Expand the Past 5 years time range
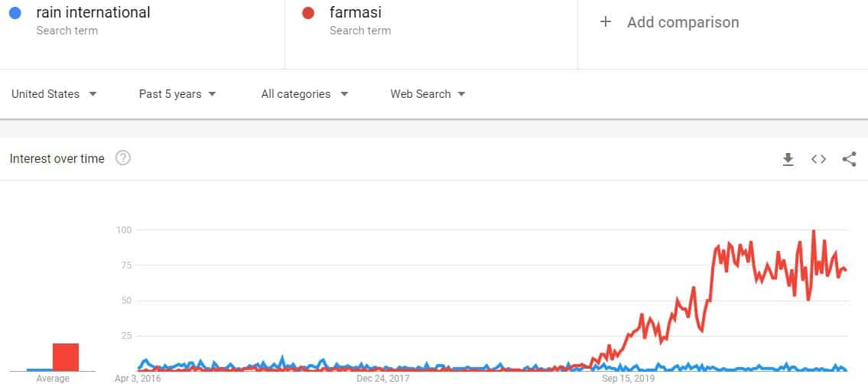 tap(177, 94)
